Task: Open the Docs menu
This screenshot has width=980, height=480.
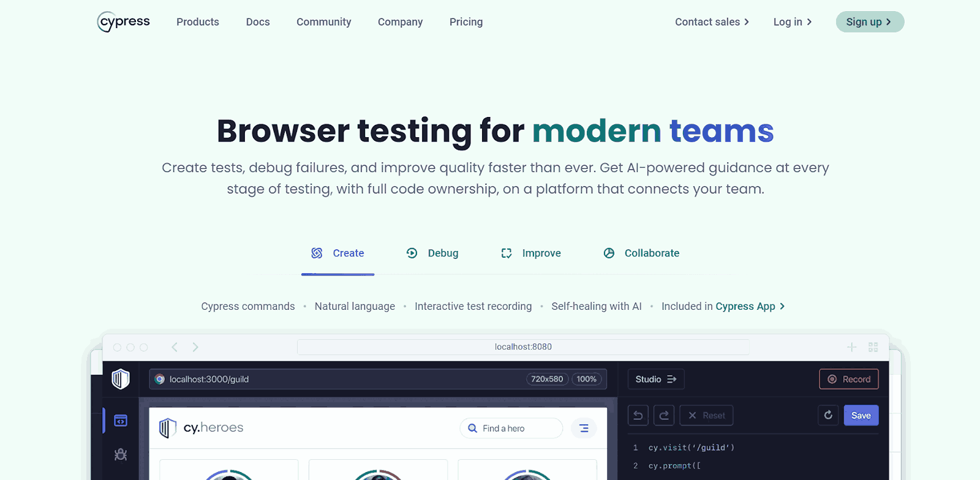Action: click(x=258, y=22)
